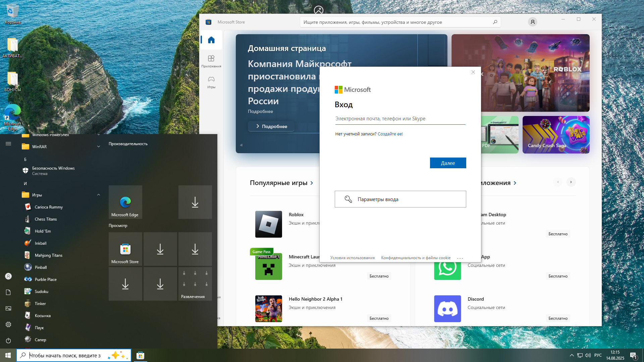Click Подробнее button on hero banner
This screenshot has width=644, height=362.
point(271,126)
